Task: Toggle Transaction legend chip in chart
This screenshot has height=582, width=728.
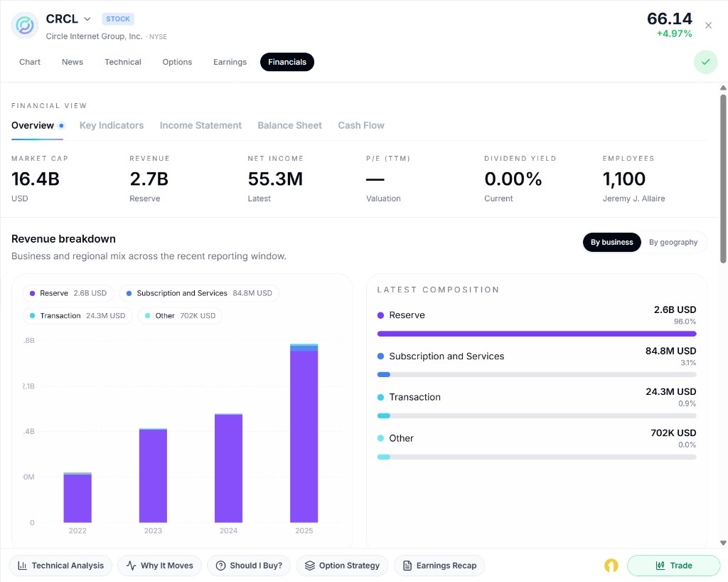Action: tap(77, 316)
